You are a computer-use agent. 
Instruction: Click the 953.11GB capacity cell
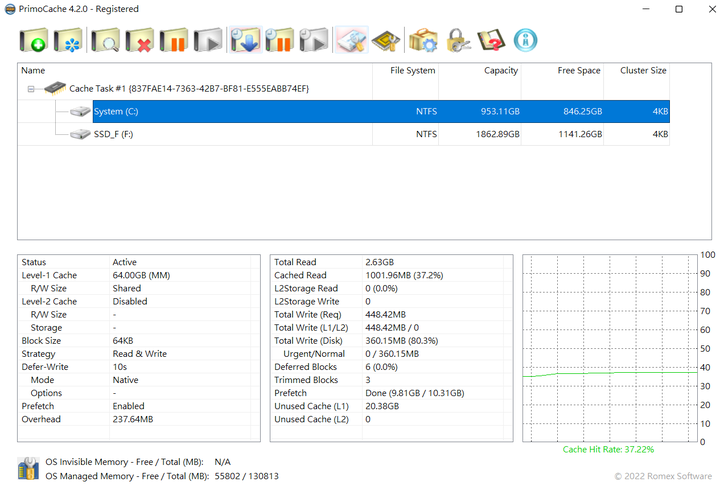coord(500,111)
